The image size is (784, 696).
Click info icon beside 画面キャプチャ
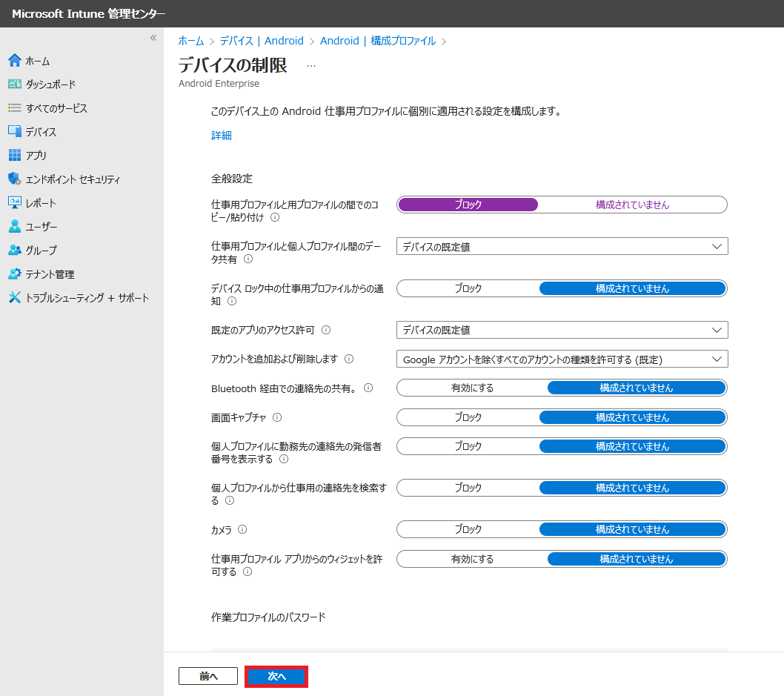pyautogui.click(x=277, y=417)
